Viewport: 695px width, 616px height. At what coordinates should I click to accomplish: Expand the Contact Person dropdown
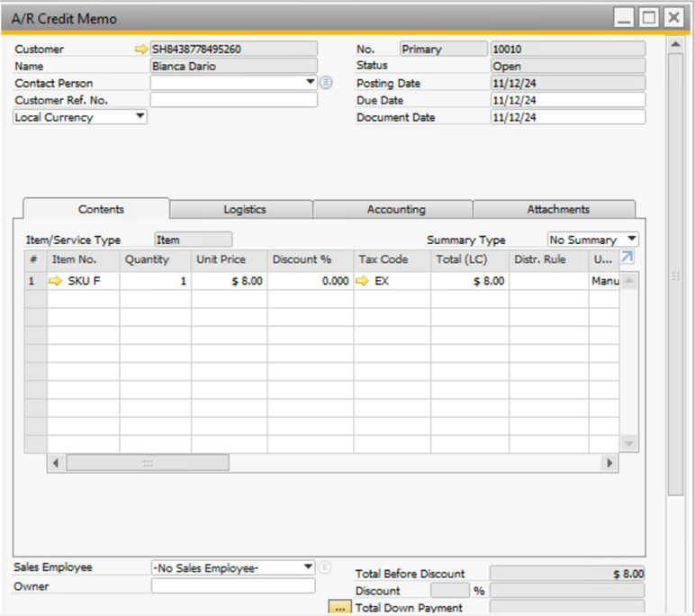[x=311, y=82]
